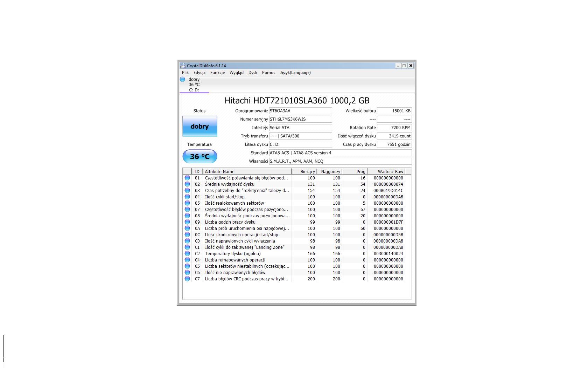The height and width of the screenshot is (368, 588).
Task: Click the disk model title Hitachi HDT721010SLA360
Action: point(297,101)
